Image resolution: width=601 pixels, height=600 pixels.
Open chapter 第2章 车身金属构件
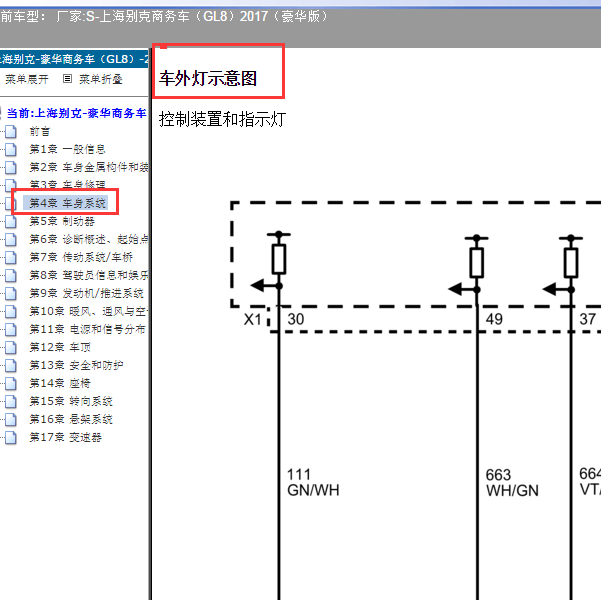point(89,167)
